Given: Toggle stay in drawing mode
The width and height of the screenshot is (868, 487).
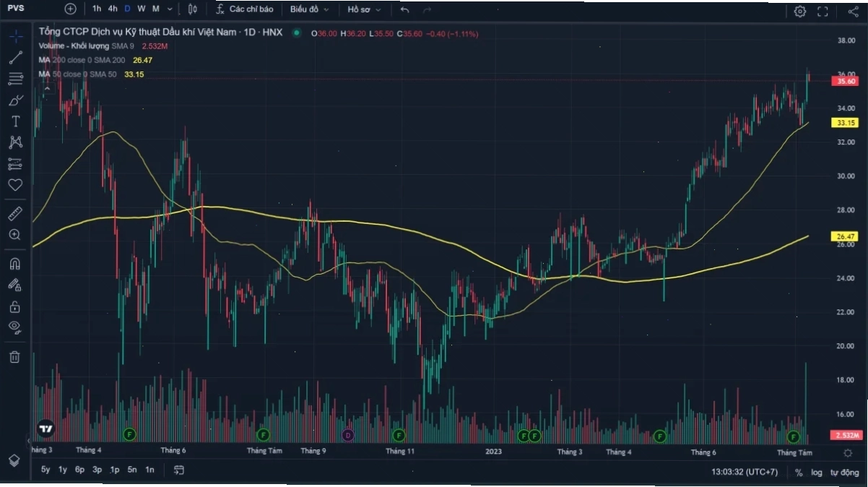Looking at the screenshot, I should pos(15,285).
